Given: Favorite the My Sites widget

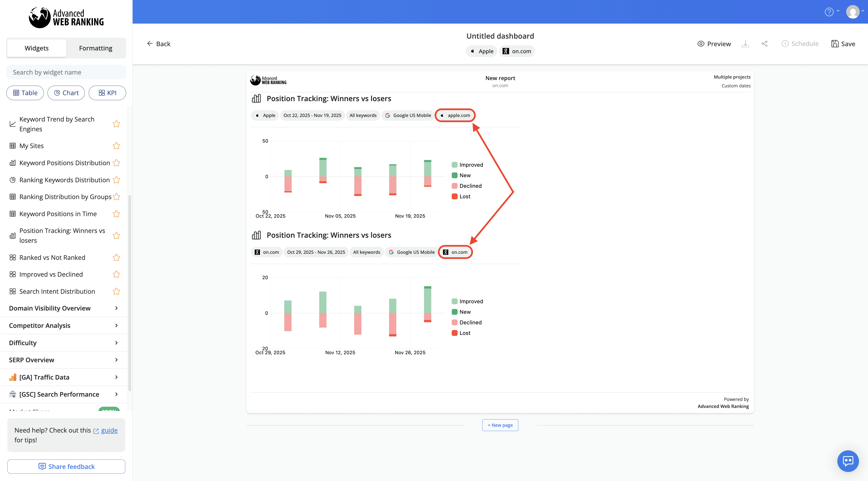Looking at the screenshot, I should (116, 146).
